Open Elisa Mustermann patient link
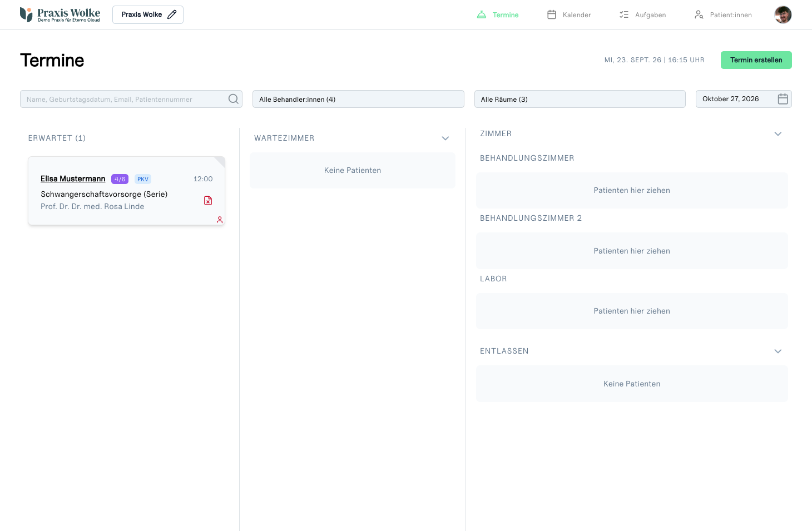The height and width of the screenshot is (531, 812). pyautogui.click(x=73, y=178)
